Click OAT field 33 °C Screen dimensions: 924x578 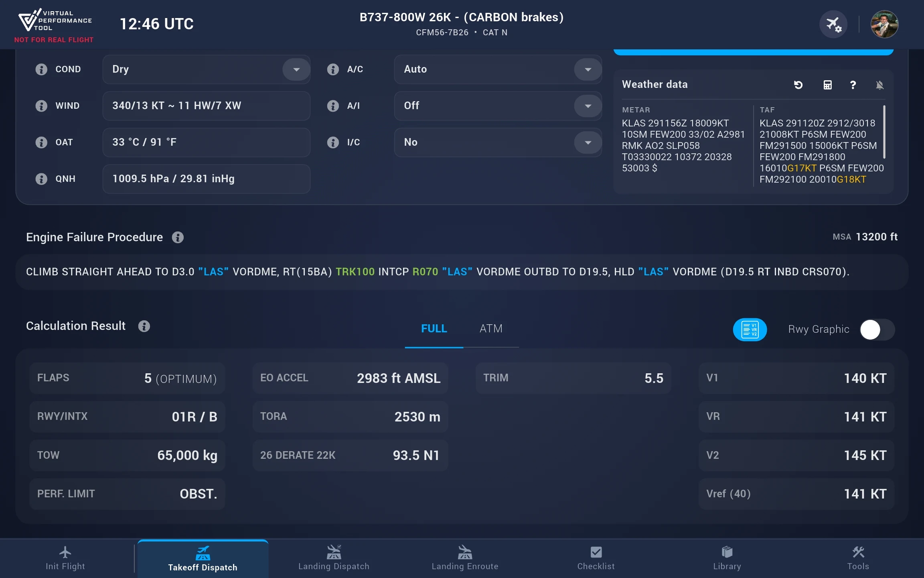(206, 142)
